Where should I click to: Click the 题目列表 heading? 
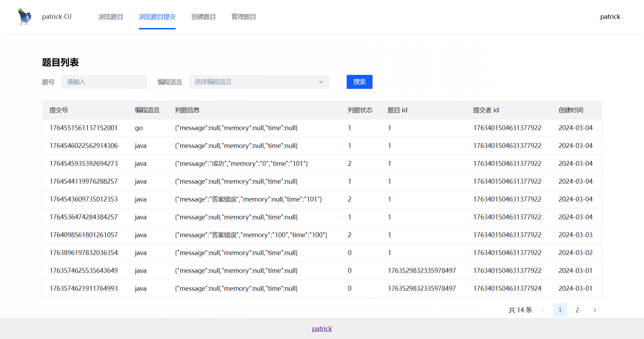(60, 62)
